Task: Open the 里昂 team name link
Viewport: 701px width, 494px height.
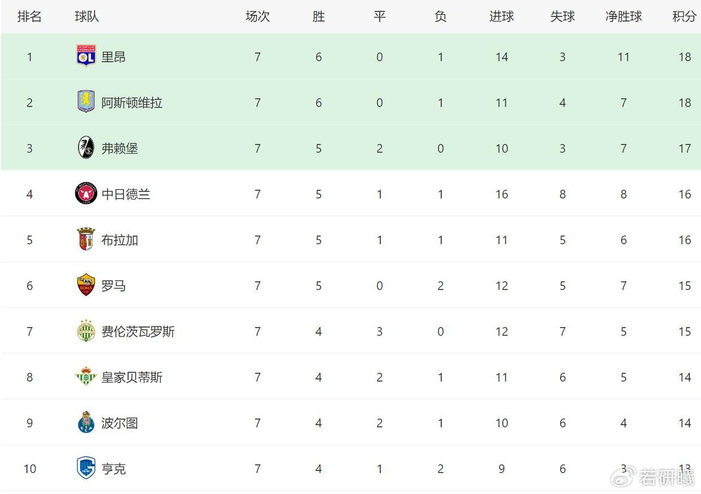Action: [x=114, y=57]
